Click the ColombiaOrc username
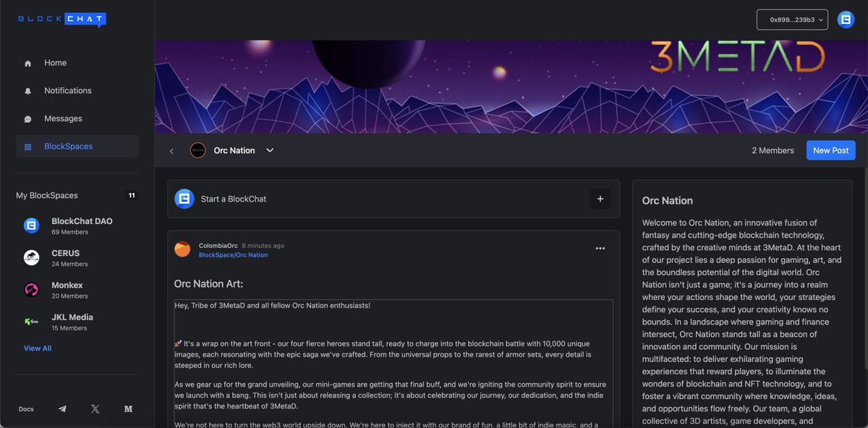 218,246
